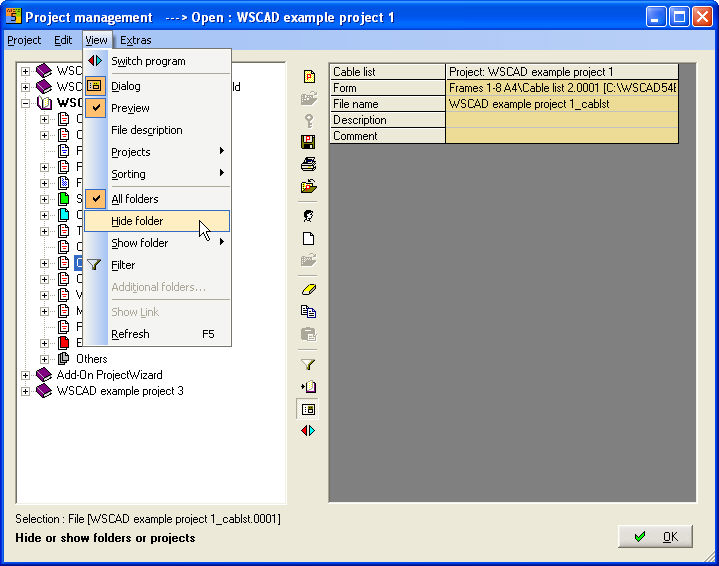Click the Form label cell
The image size is (719, 566).
pyautogui.click(x=387, y=88)
